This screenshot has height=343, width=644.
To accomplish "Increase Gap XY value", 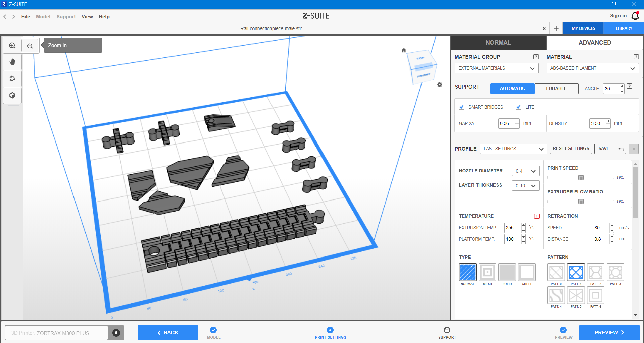I will (x=517, y=121).
